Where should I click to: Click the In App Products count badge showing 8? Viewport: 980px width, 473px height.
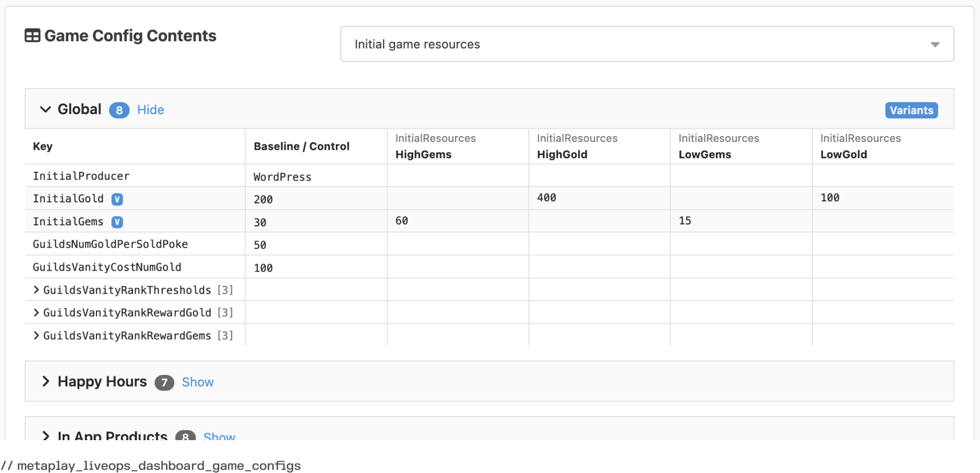pyautogui.click(x=185, y=437)
